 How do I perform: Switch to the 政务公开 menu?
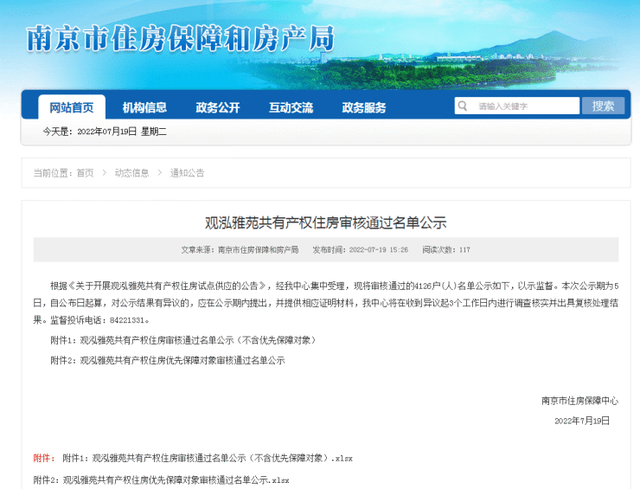coord(217,108)
